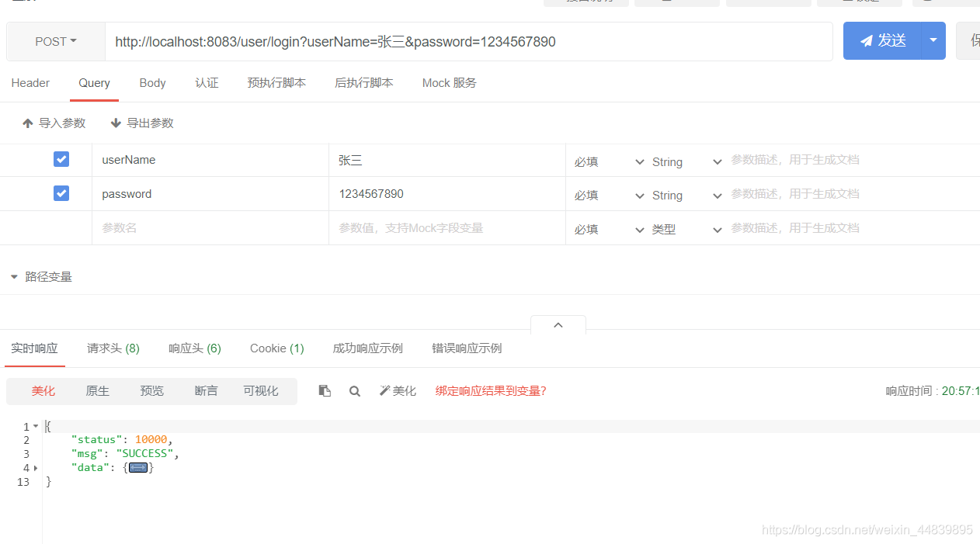The width and height of the screenshot is (980, 544).
Task: Click the empty 参数名 input field
Action: [x=210, y=228]
